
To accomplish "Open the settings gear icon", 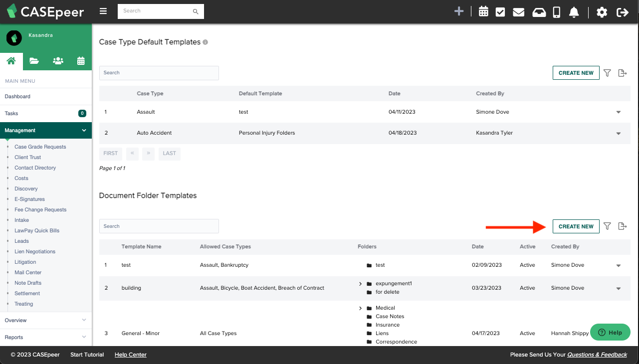I will 602,12.
